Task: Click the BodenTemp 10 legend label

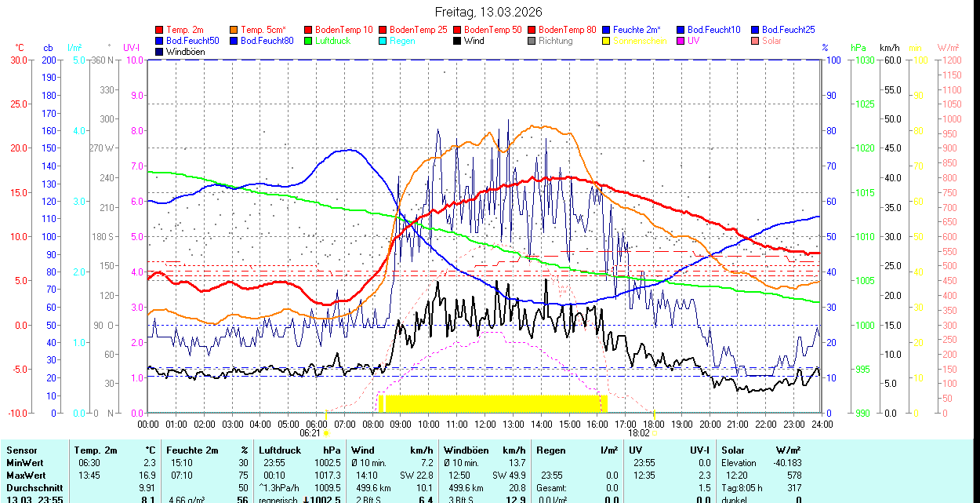Action: (343, 30)
